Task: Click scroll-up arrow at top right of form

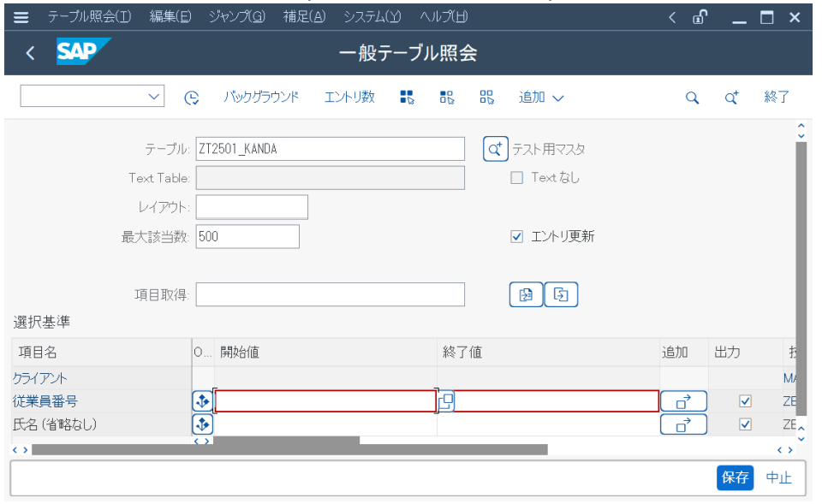Action: coord(801,126)
